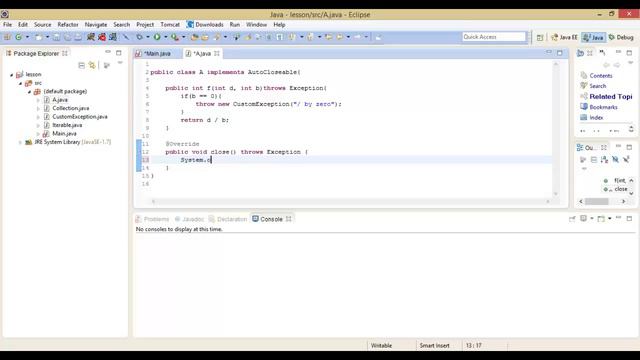Switch to the Debug perspective
Screen dimensions: 640x360
pos(621,37)
